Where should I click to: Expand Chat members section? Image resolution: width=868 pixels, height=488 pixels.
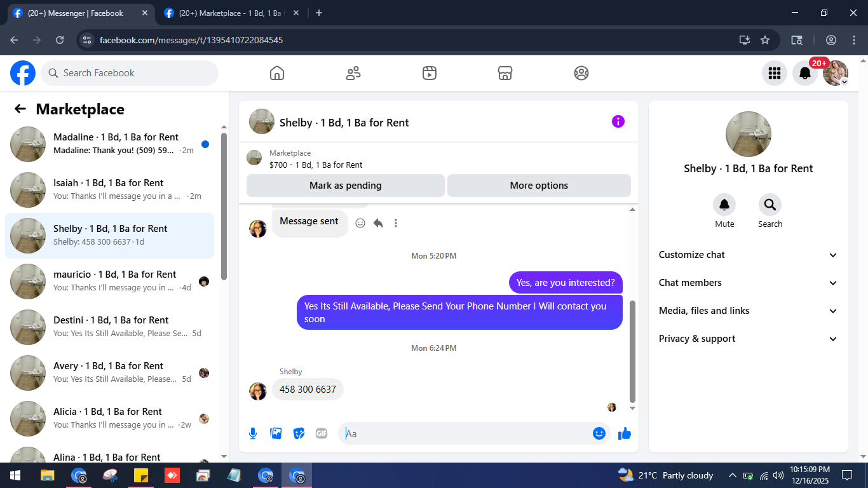pyautogui.click(x=749, y=283)
